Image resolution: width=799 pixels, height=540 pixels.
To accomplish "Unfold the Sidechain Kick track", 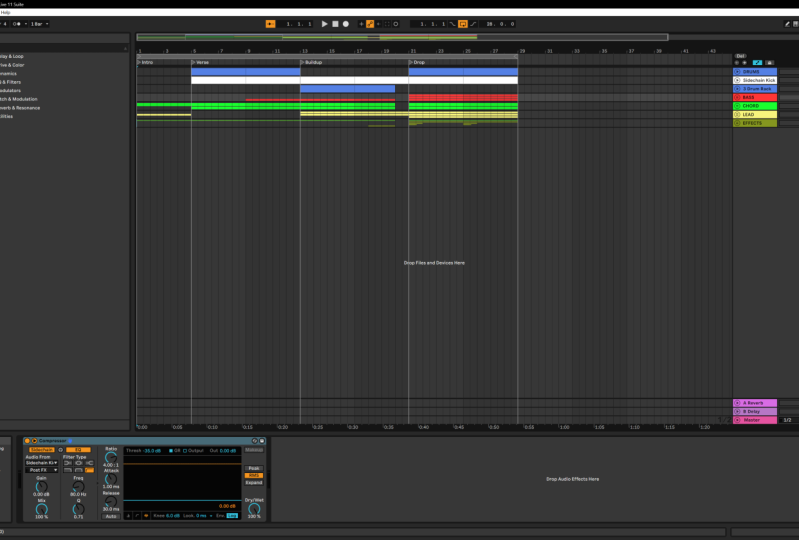I will 737,80.
